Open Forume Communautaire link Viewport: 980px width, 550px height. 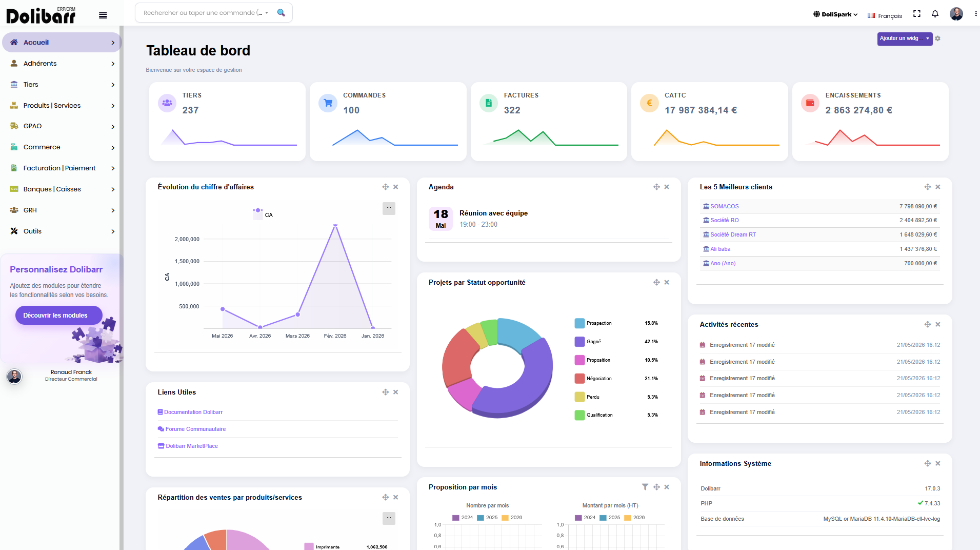point(192,429)
